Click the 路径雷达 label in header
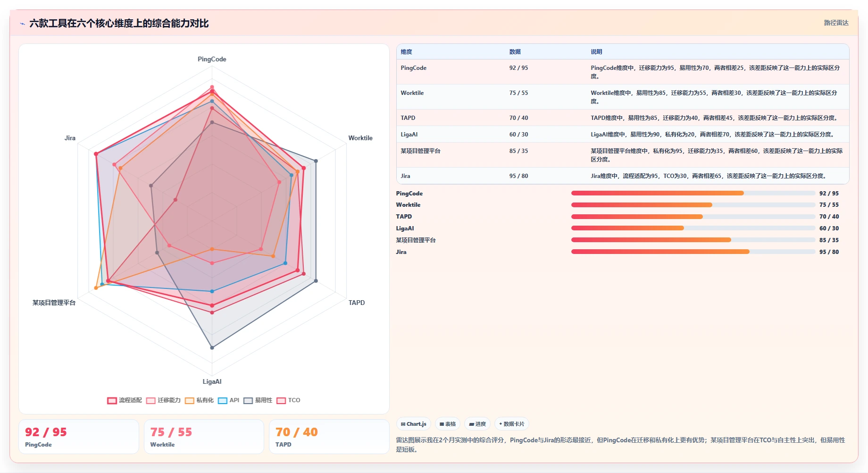Viewport: 868px width, 473px height. coord(836,23)
